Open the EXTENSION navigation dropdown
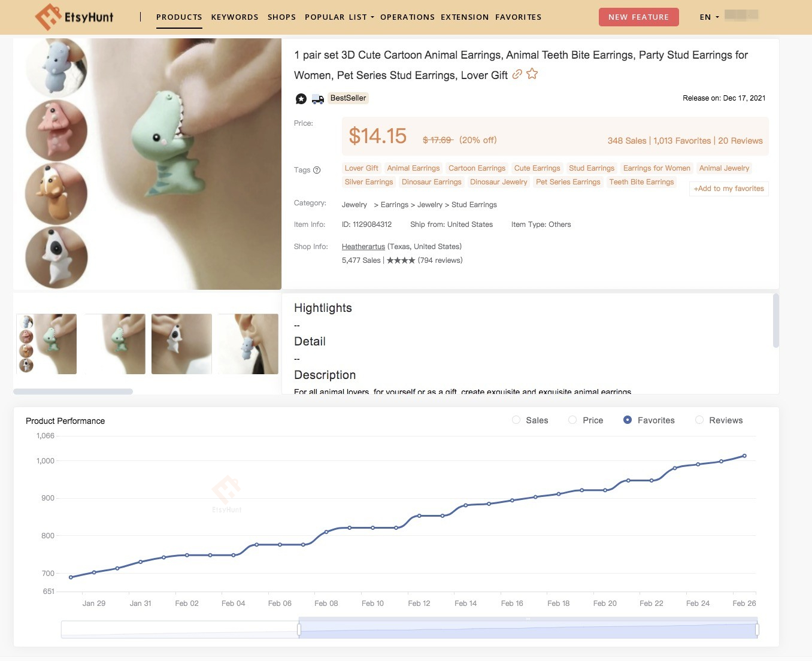The image size is (812, 661). point(465,17)
